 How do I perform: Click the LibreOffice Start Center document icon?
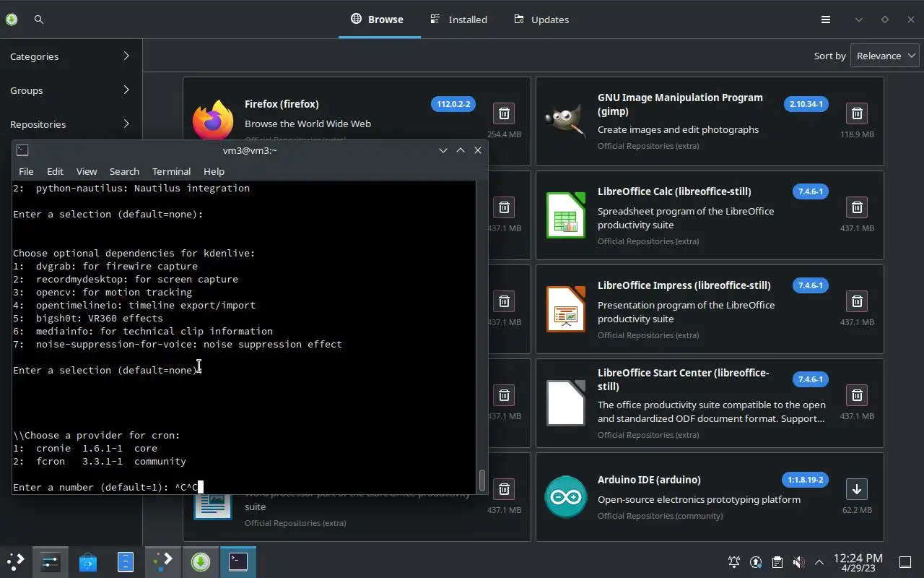pos(566,403)
